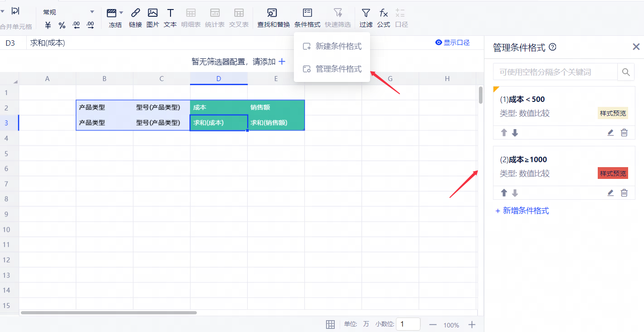Image resolution: width=644 pixels, height=332 pixels.
Task: Open Find and Replace (查找和替换)
Action: (x=273, y=13)
